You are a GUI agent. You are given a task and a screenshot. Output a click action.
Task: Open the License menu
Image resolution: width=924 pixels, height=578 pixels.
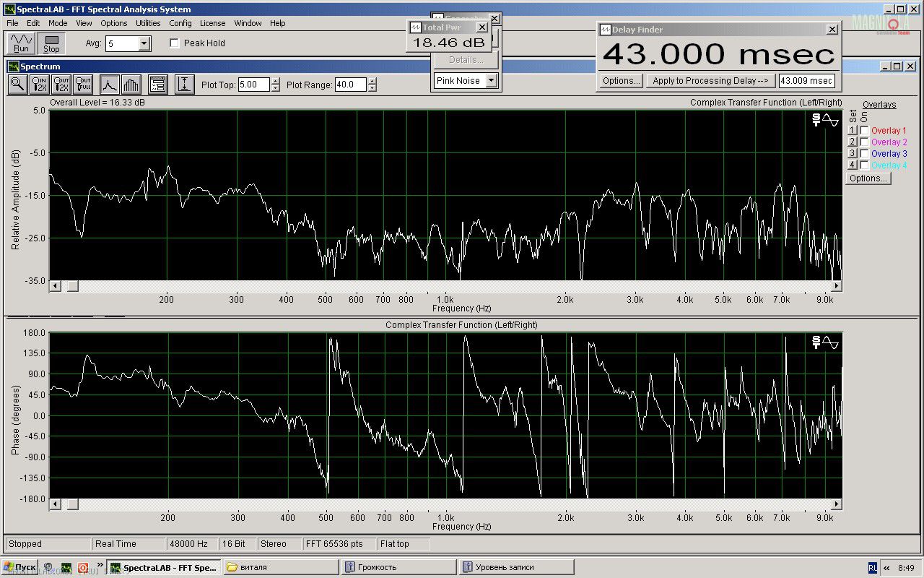(212, 23)
